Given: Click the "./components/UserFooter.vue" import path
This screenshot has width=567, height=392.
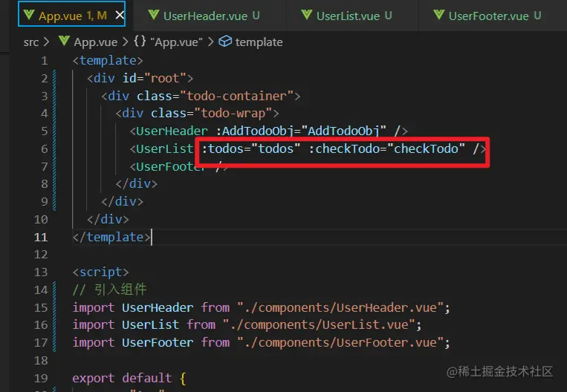Looking at the screenshot, I should click(340, 343).
